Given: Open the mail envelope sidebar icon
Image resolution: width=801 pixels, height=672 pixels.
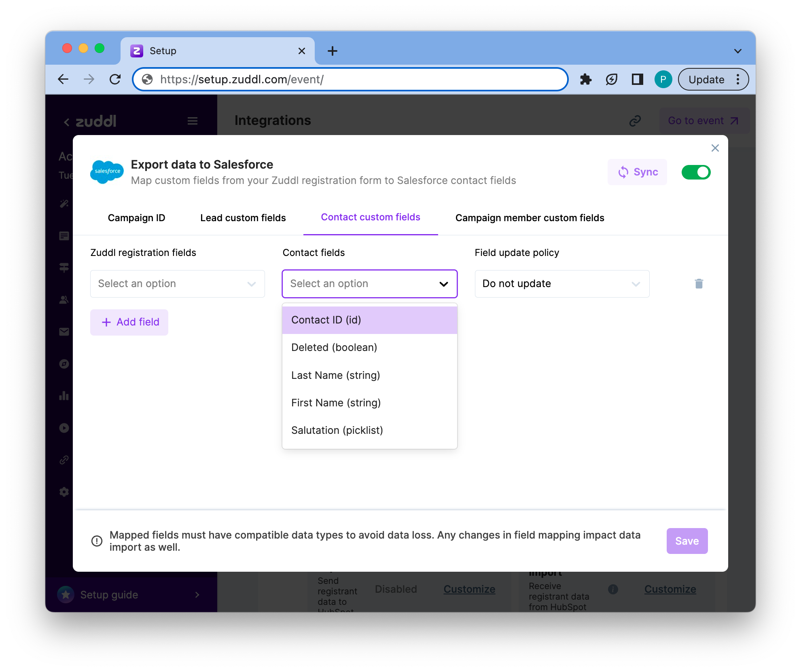Looking at the screenshot, I should coord(64,332).
